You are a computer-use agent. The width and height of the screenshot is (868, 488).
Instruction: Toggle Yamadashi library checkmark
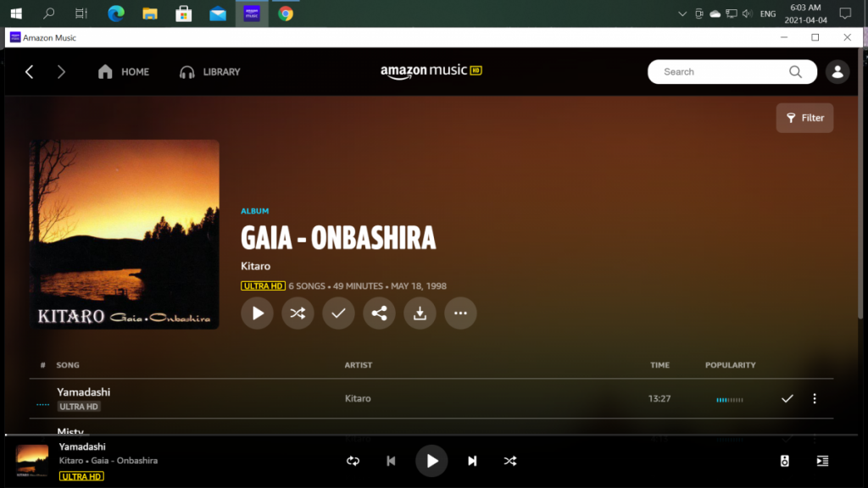[x=787, y=398]
